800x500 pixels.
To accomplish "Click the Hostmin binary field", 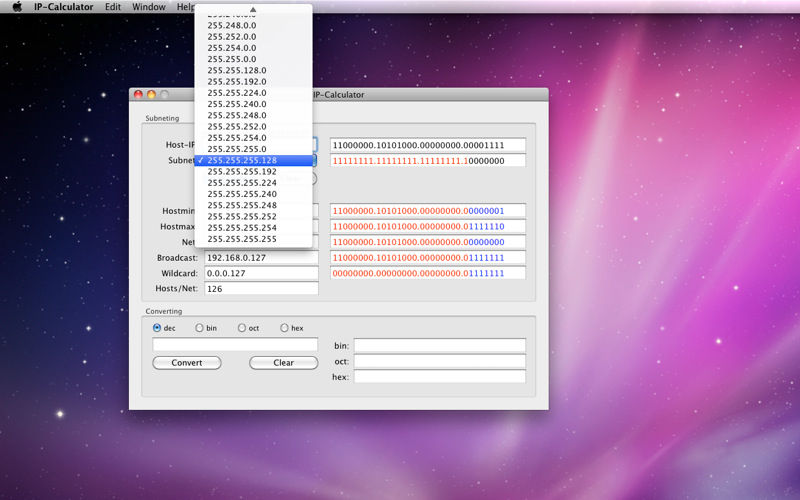I will click(x=428, y=211).
